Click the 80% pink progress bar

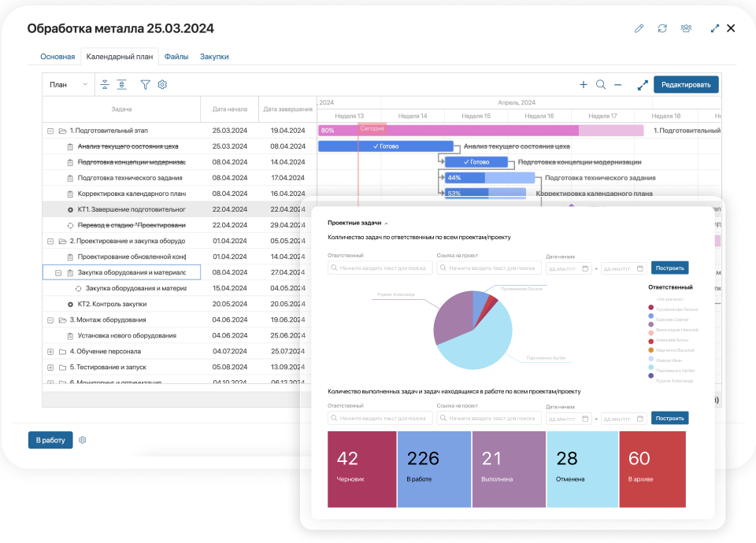coord(449,131)
